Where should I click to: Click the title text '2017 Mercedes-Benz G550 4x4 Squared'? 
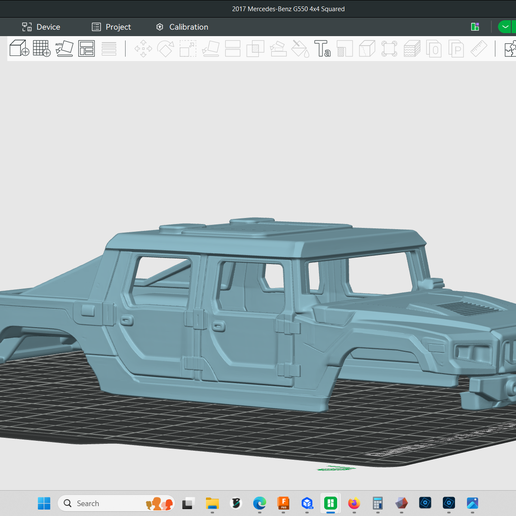coord(288,9)
